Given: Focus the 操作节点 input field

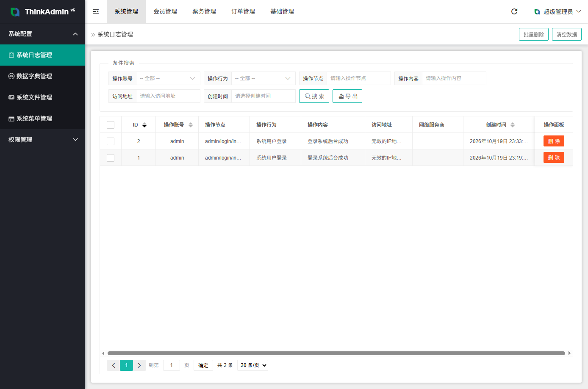Looking at the screenshot, I should tap(359, 78).
